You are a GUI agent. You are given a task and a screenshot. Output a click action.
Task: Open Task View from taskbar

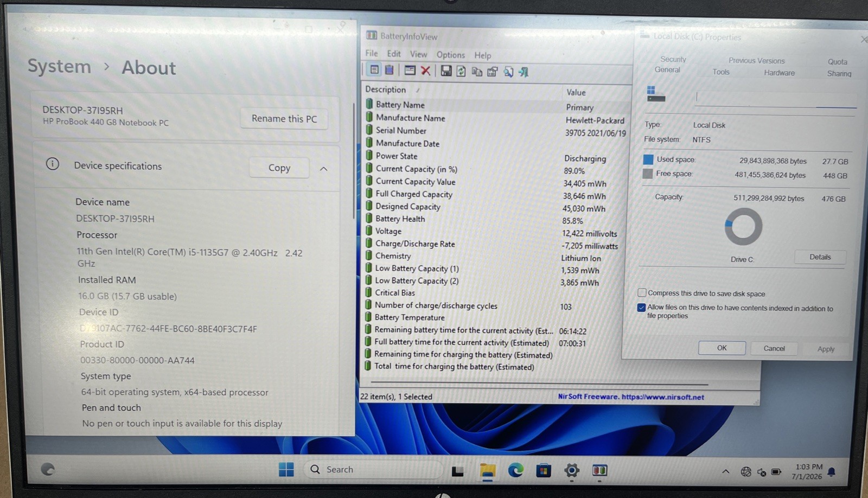pos(458,471)
